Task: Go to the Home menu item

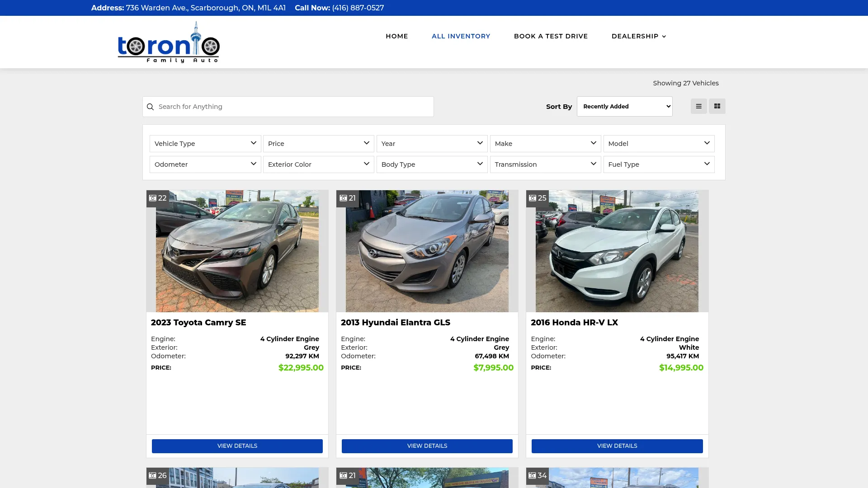Action: coord(396,36)
